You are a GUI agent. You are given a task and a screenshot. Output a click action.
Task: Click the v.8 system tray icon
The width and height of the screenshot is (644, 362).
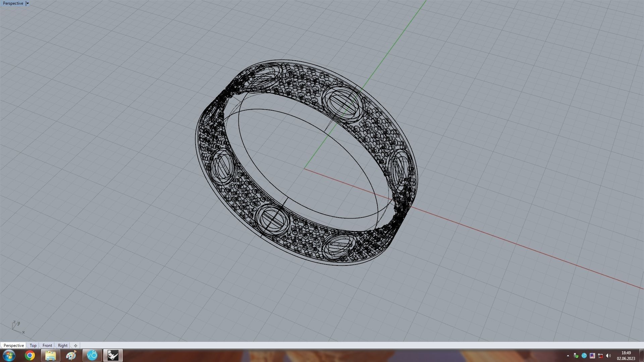tap(584, 356)
